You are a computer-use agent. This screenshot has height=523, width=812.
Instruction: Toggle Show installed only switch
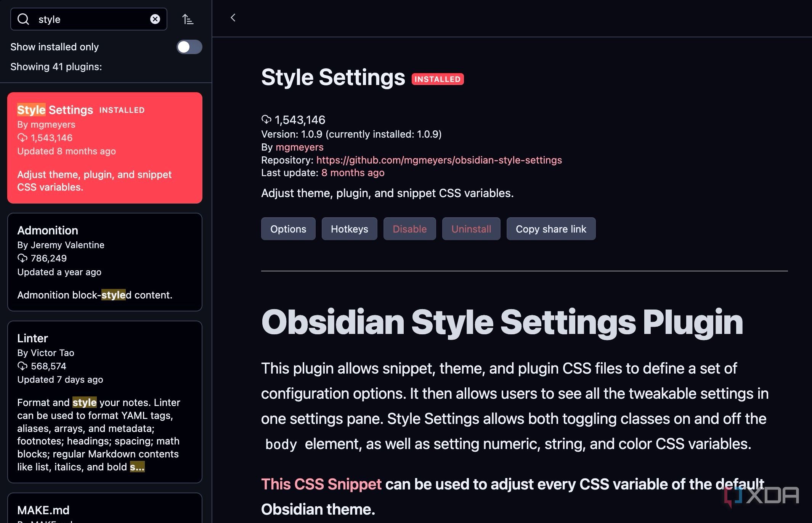(189, 47)
